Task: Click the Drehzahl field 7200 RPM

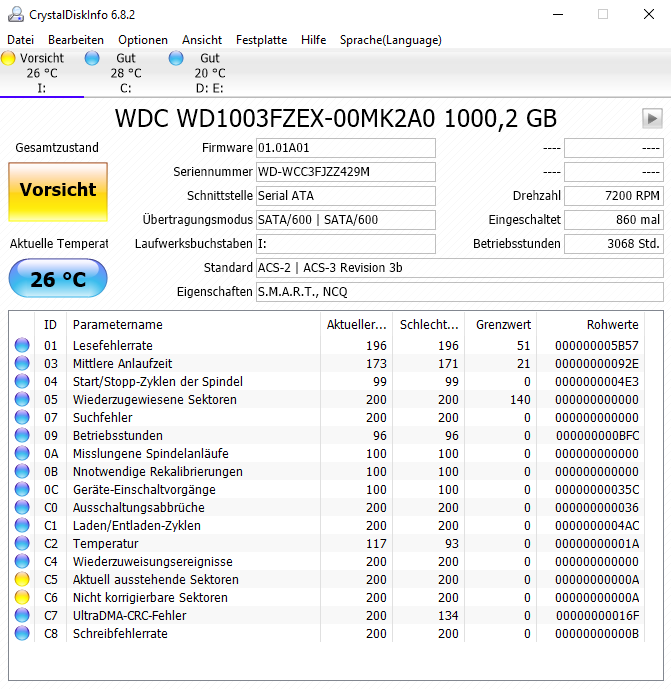Action: coord(614,196)
